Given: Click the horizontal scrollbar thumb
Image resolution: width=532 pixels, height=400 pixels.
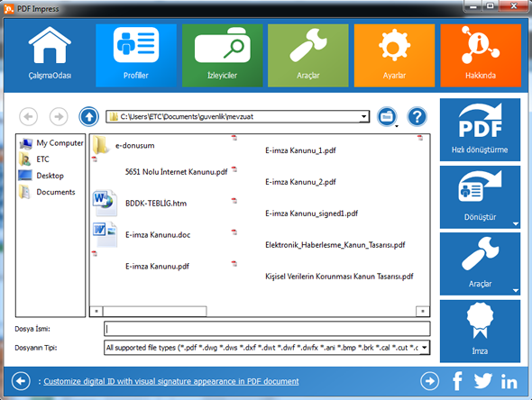Looking at the screenshot, I should (x=155, y=311).
